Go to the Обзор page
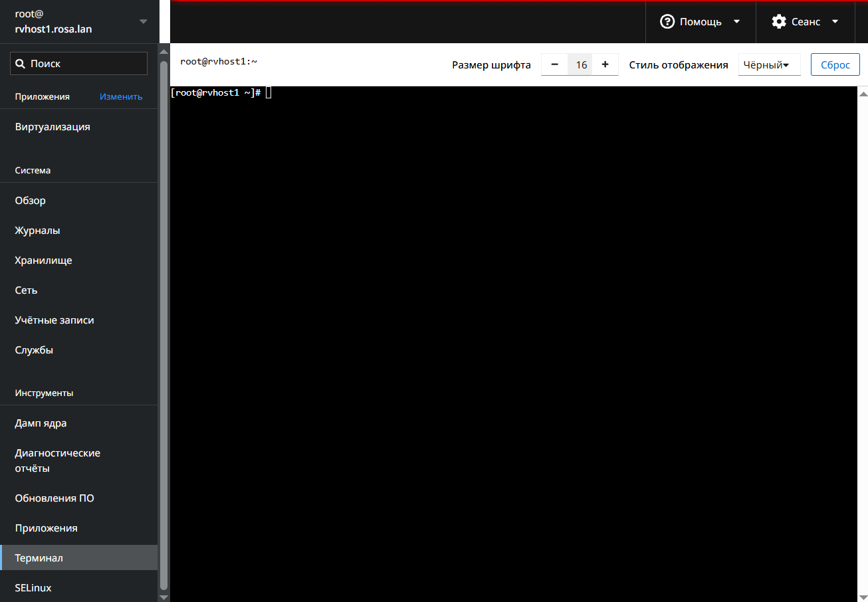This screenshot has width=868, height=602. tap(31, 201)
